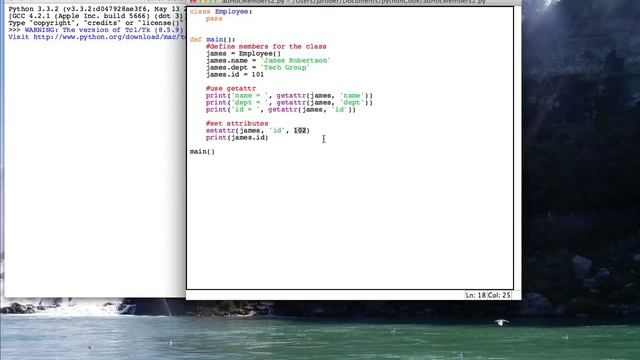This screenshot has width=640, height=360.
Task: Click the 'def main():' definition line
Action: coord(213,40)
